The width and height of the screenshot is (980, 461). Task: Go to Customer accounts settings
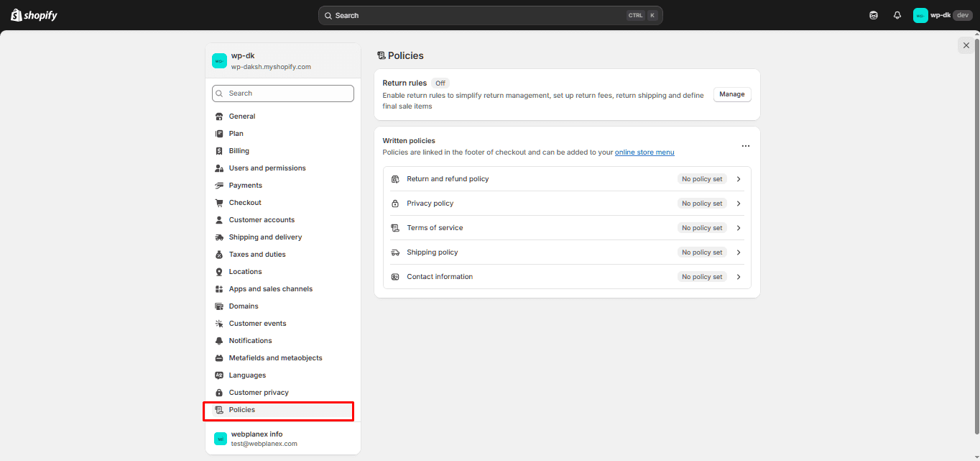(262, 219)
